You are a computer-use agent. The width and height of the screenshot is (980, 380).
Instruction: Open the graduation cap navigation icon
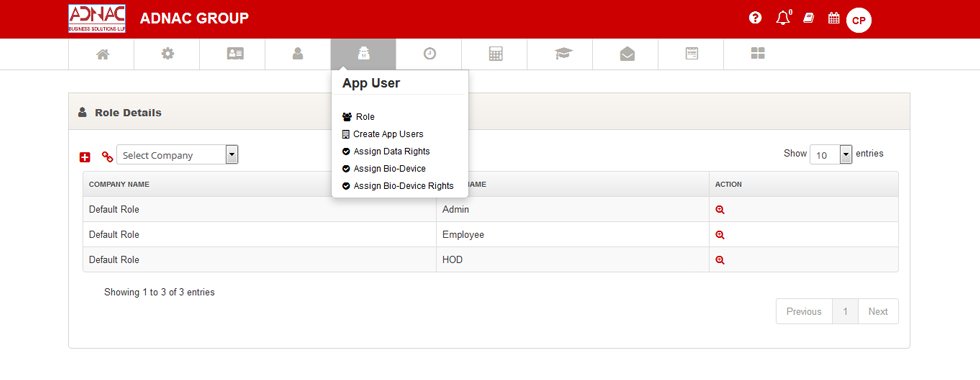pos(563,54)
